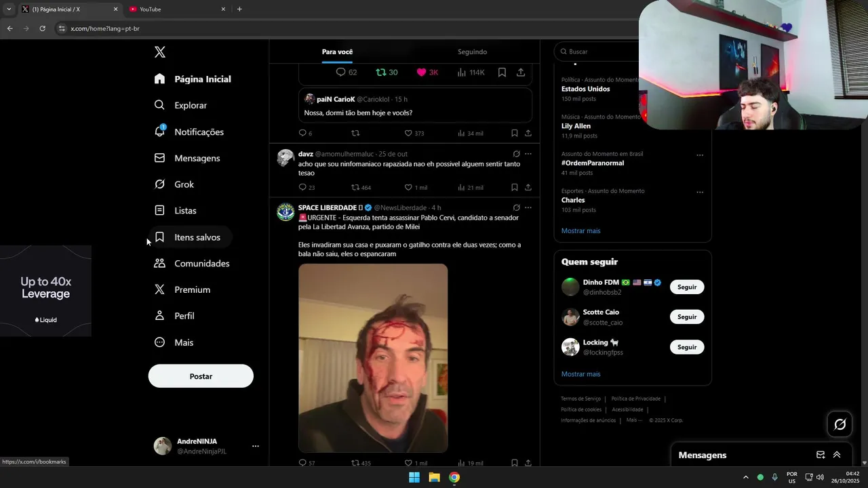Click the Postar button
Image resolution: width=868 pixels, height=488 pixels.
click(x=201, y=376)
